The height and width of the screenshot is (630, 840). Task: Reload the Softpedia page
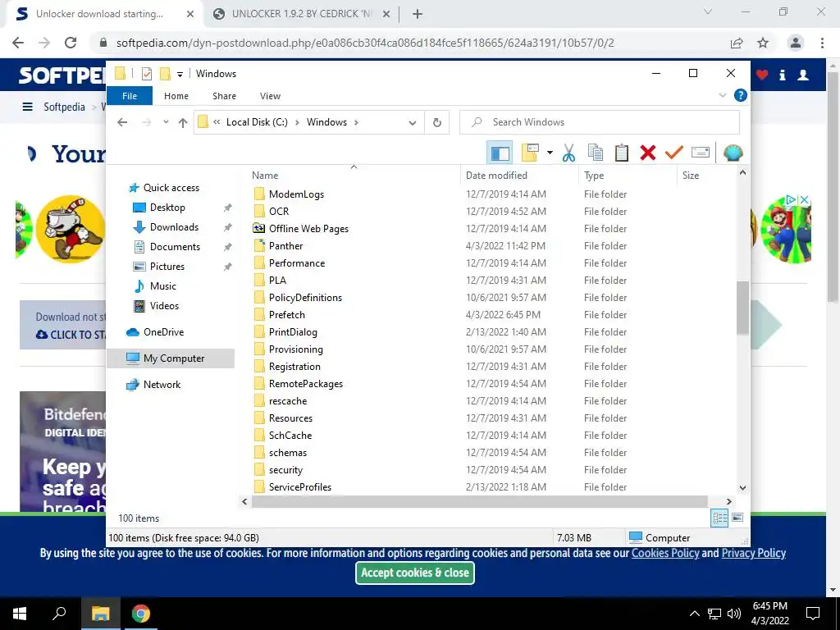(71, 43)
